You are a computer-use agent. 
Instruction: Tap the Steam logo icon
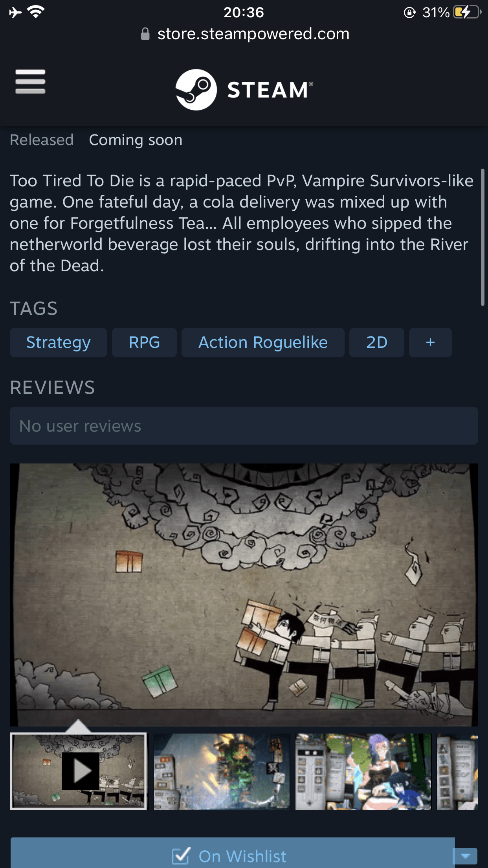click(196, 90)
